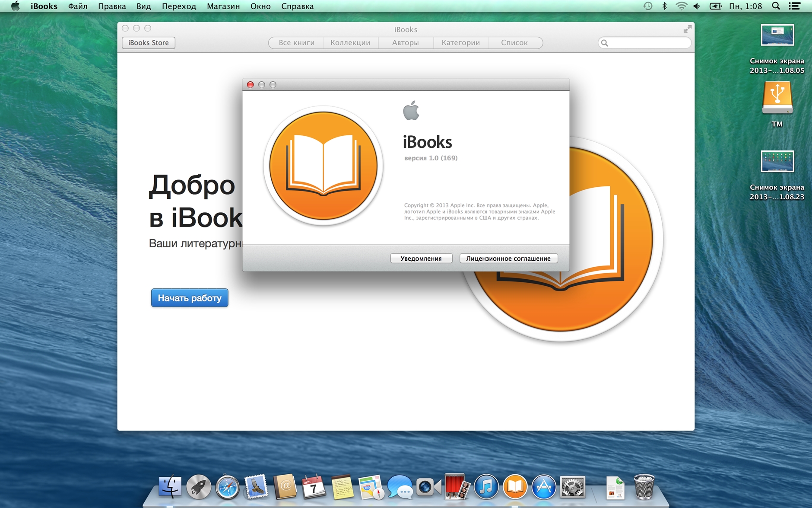Click the menu bar clock Пн, 1:08

coord(745,6)
